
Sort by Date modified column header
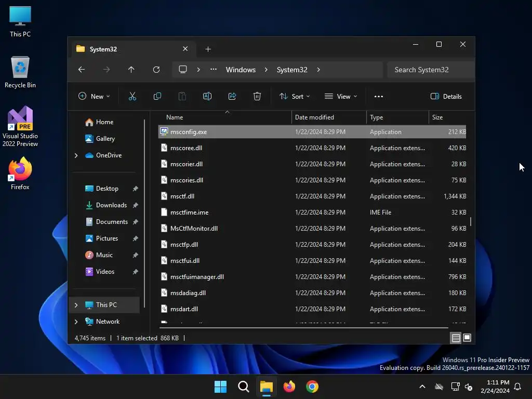coord(329,117)
